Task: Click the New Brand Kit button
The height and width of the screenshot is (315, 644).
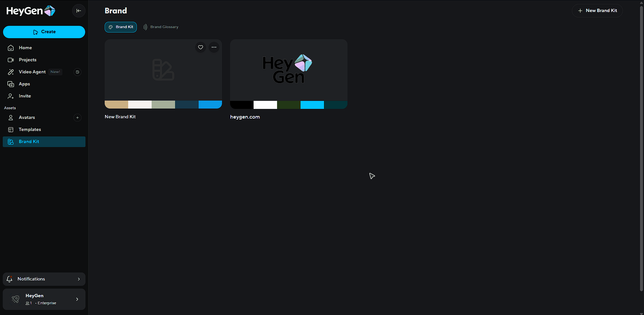Action: point(597,11)
